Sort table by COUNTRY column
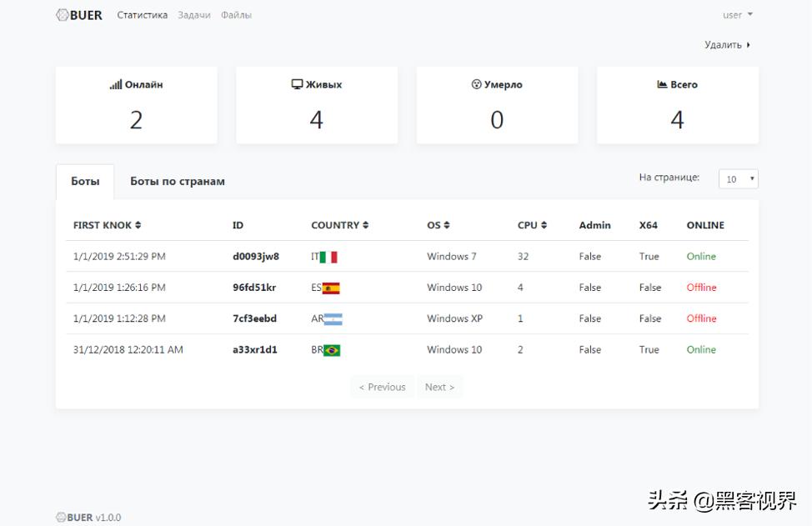This screenshot has width=812, height=526. pyautogui.click(x=339, y=225)
